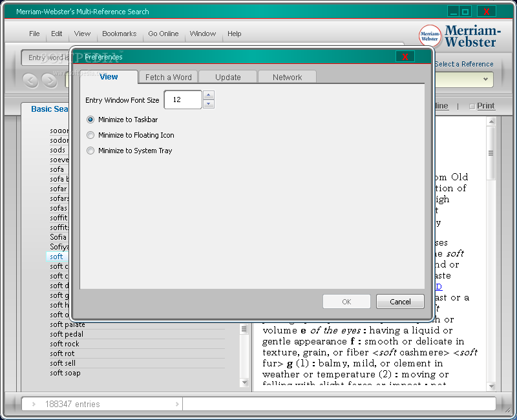This screenshot has height=420, width=517.
Task: Open the Help menu
Action: click(x=234, y=34)
